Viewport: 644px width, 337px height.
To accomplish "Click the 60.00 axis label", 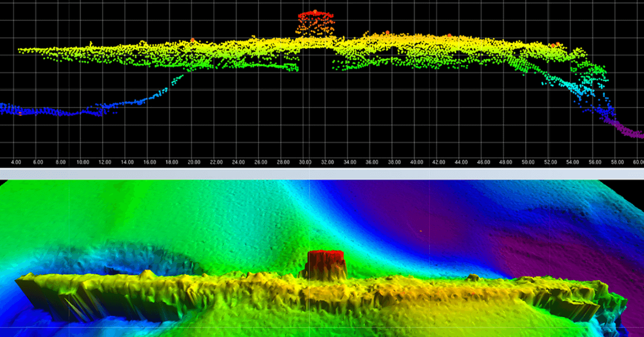I will (x=638, y=162).
